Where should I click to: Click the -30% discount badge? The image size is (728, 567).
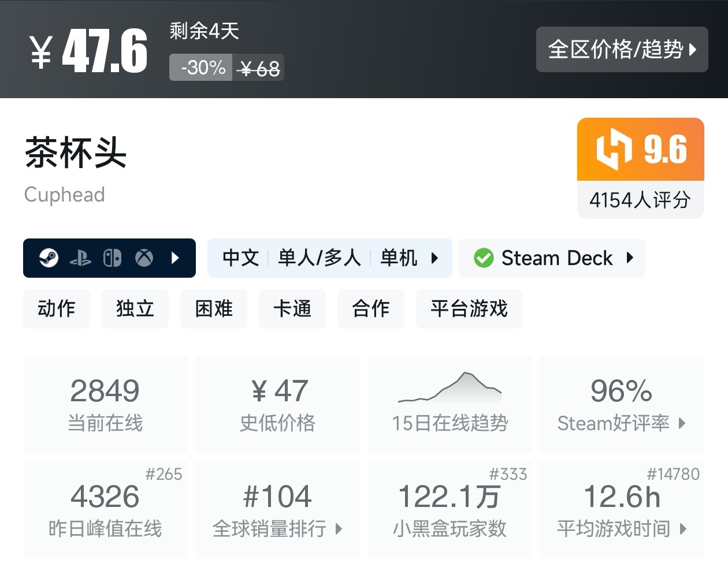click(201, 68)
